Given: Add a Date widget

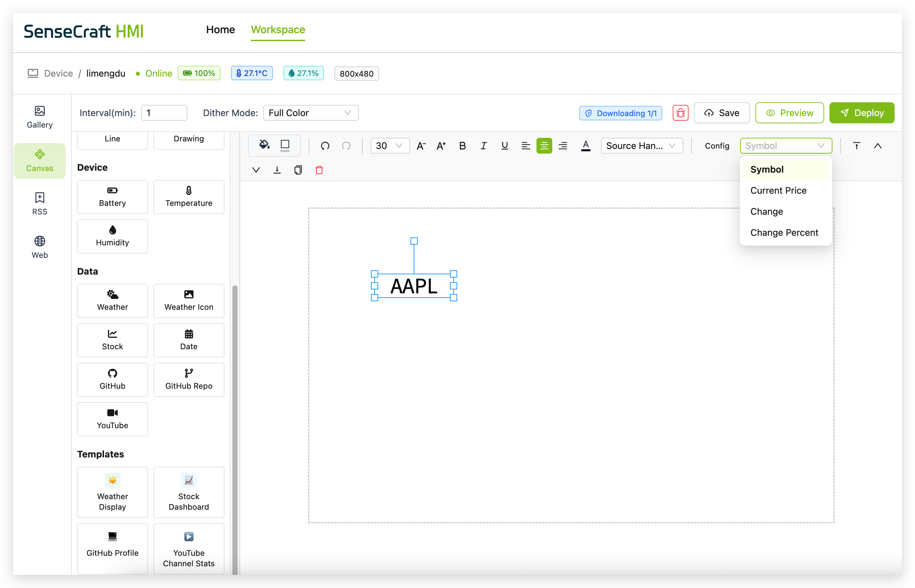Looking at the screenshot, I should tap(189, 340).
